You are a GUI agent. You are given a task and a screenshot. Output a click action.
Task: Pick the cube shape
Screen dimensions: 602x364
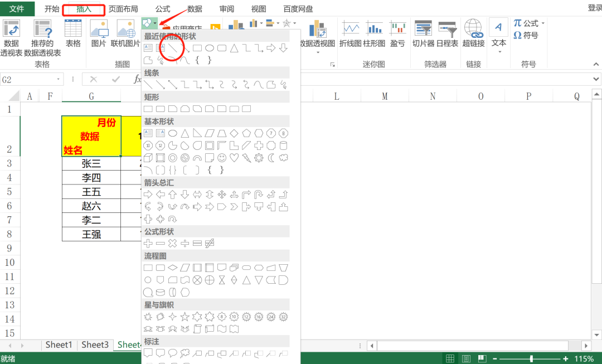(148, 158)
